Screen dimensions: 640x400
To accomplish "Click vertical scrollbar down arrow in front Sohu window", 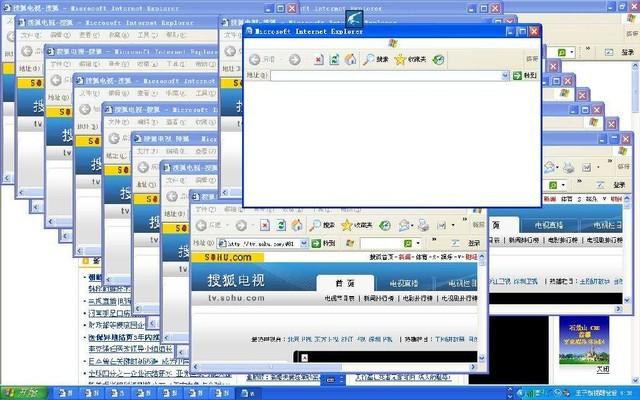I will pos(482,358).
